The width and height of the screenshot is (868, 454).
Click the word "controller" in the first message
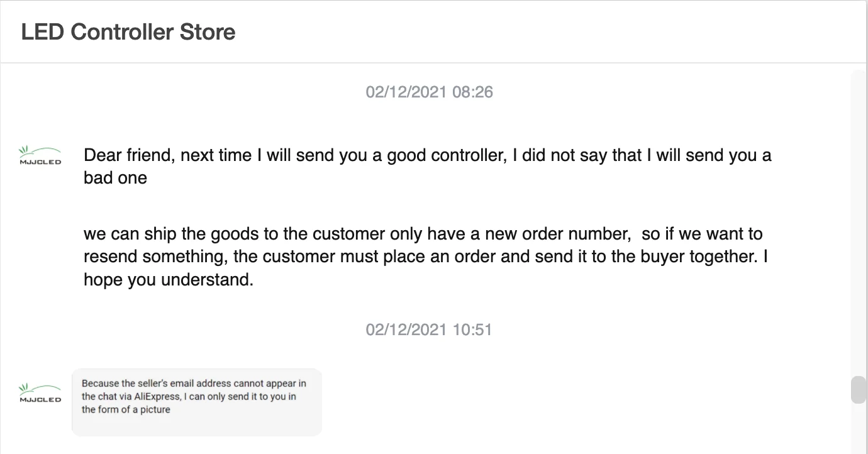(465, 155)
